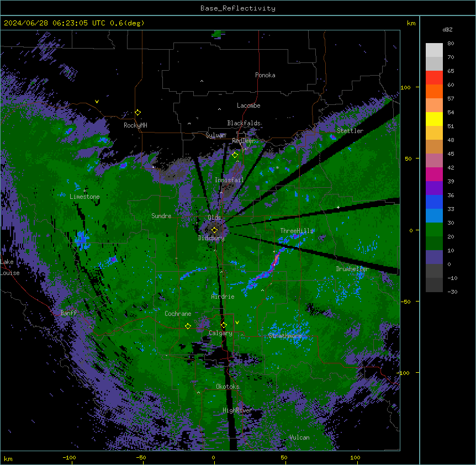Click the yellow diamond marker directly above Calgary label

pos(224,325)
